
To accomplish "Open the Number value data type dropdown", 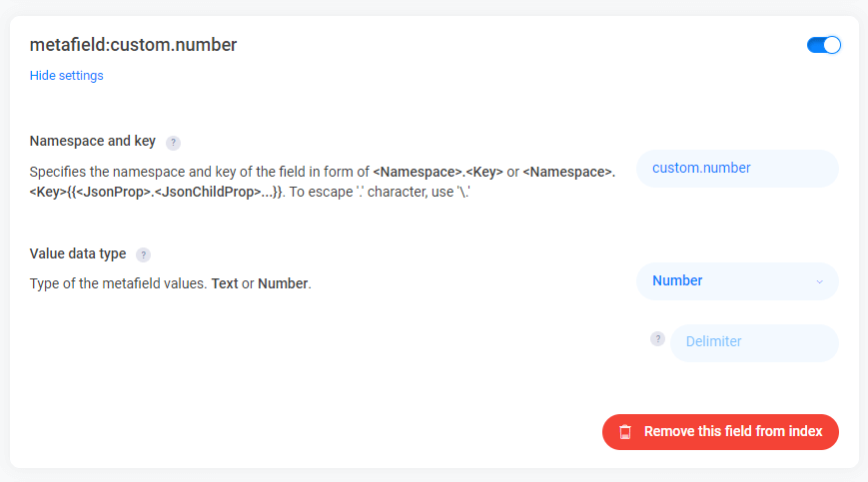I will click(736, 281).
